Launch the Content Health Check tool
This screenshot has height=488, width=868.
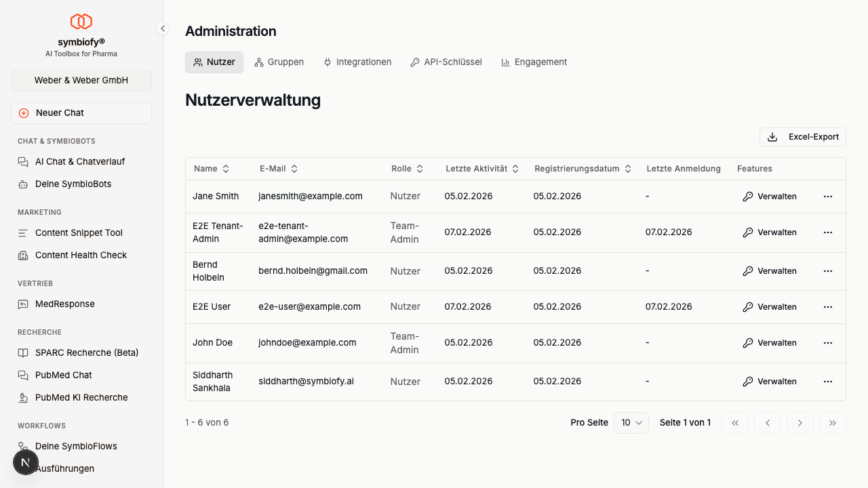[x=81, y=255]
